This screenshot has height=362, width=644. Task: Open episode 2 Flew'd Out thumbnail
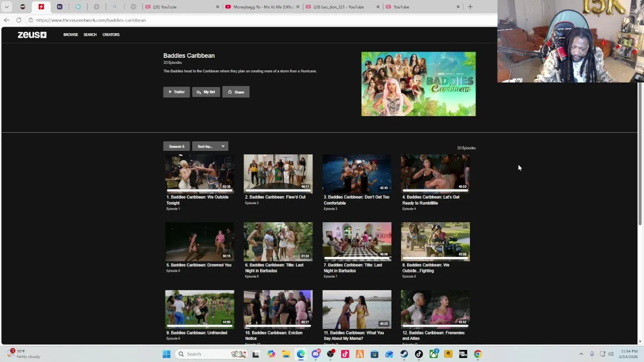coord(278,173)
